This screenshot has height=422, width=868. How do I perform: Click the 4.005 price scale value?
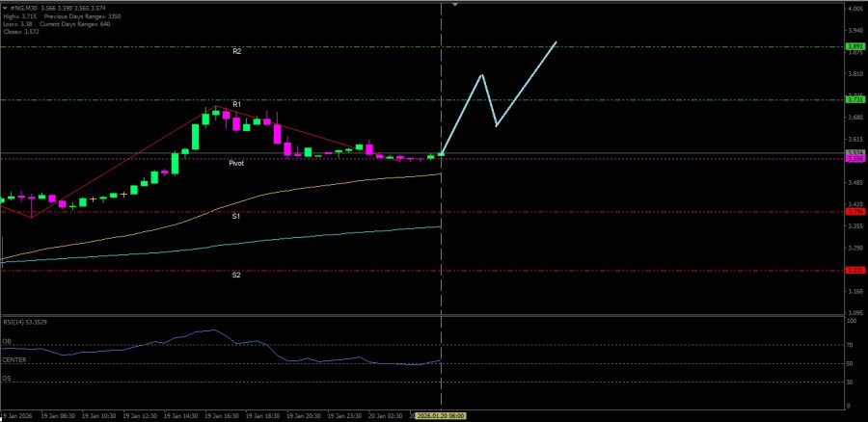(855, 9)
